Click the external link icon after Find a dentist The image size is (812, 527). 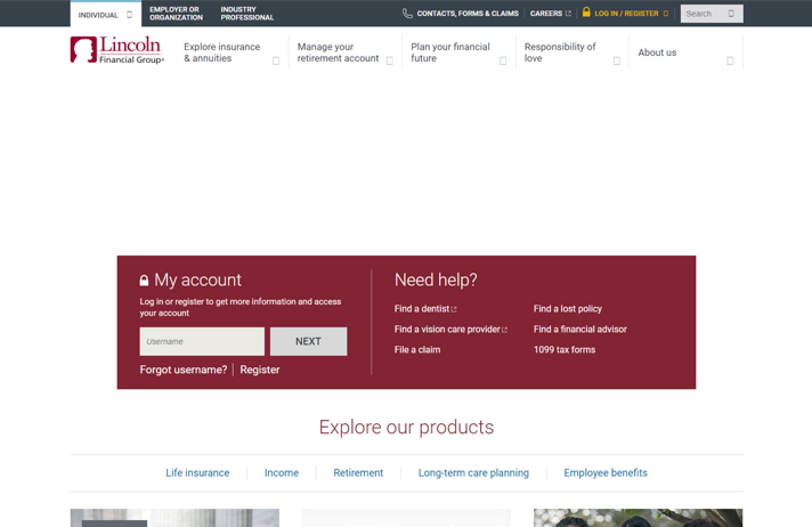point(454,309)
